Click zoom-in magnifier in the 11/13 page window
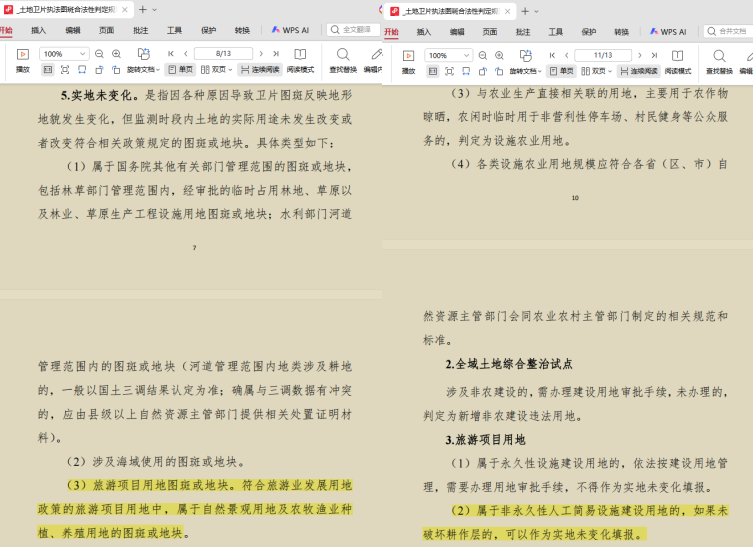 pyautogui.click(x=499, y=55)
